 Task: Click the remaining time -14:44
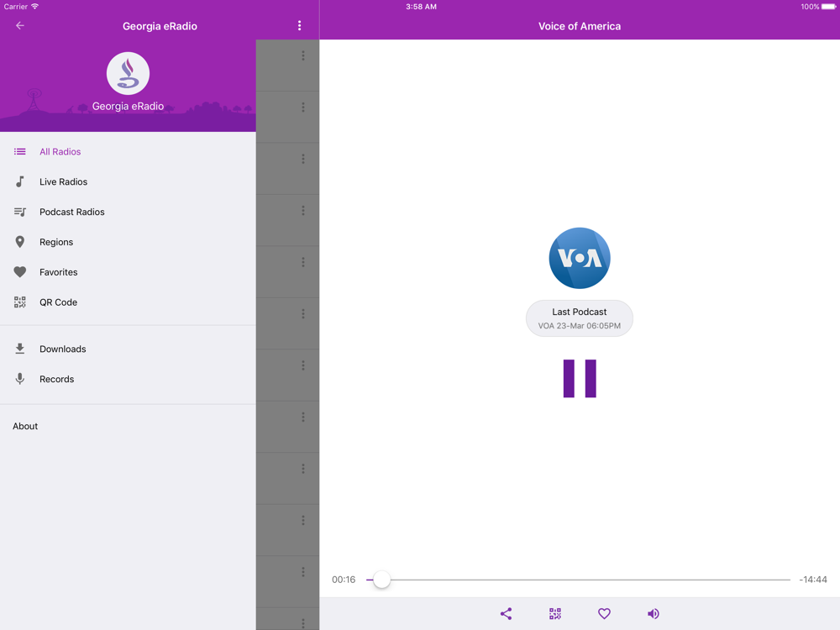pos(813,580)
